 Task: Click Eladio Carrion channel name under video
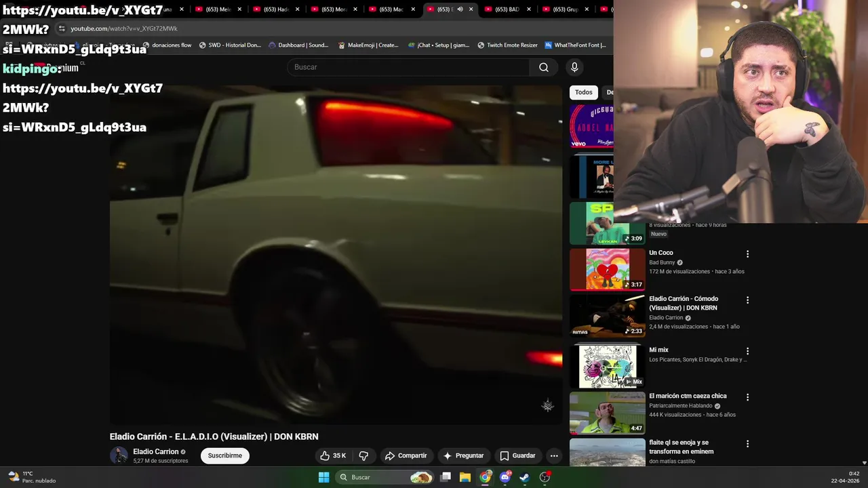click(155, 451)
